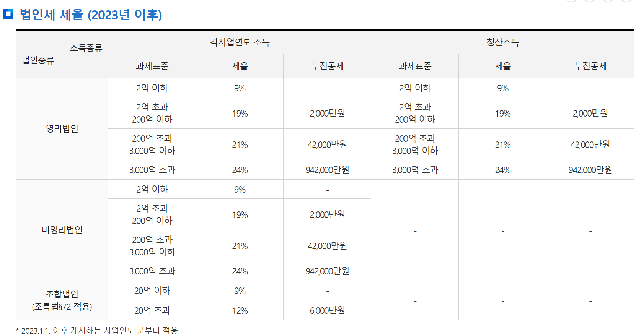The height and width of the screenshot is (336, 644).
Task: Click 세율 header under 각사업연도 소득
Action: point(240,66)
